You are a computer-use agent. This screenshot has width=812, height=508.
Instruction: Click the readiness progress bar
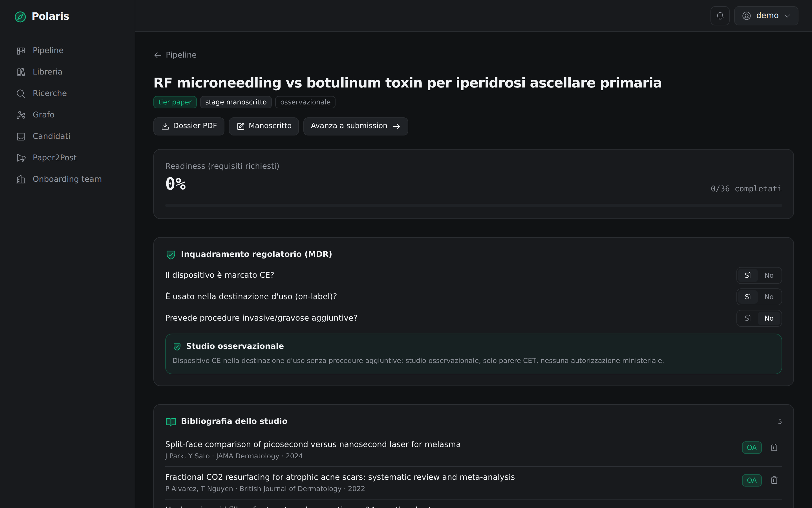(x=473, y=206)
